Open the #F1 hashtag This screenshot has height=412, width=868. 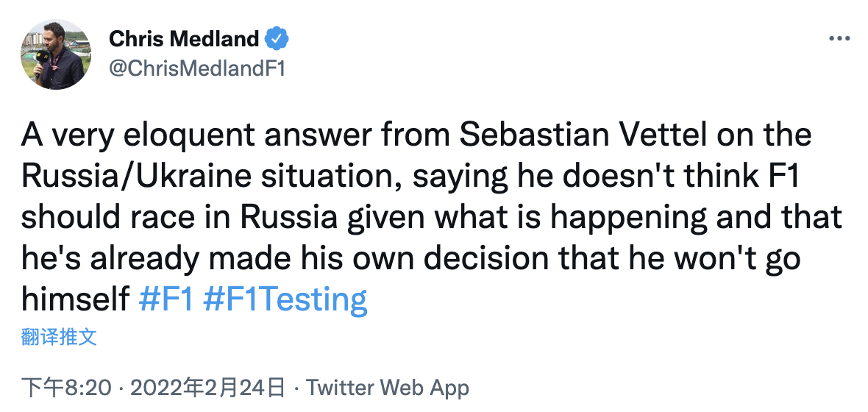click(x=166, y=300)
